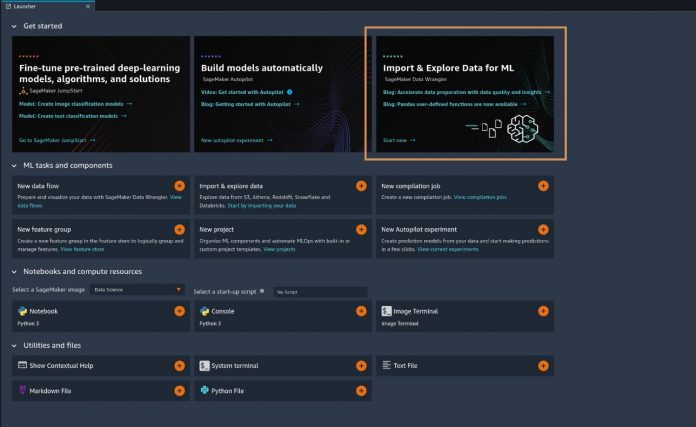This screenshot has width=696, height=427.
Task: Click plus icon on Import & explore data
Action: (361, 186)
